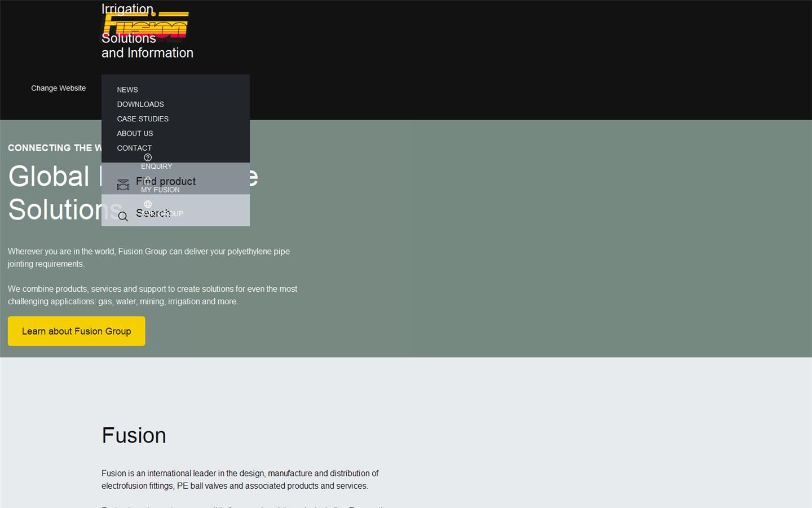812x508 pixels.
Task: Select the question mark help icon above ENQUIRY
Action: coord(148,157)
